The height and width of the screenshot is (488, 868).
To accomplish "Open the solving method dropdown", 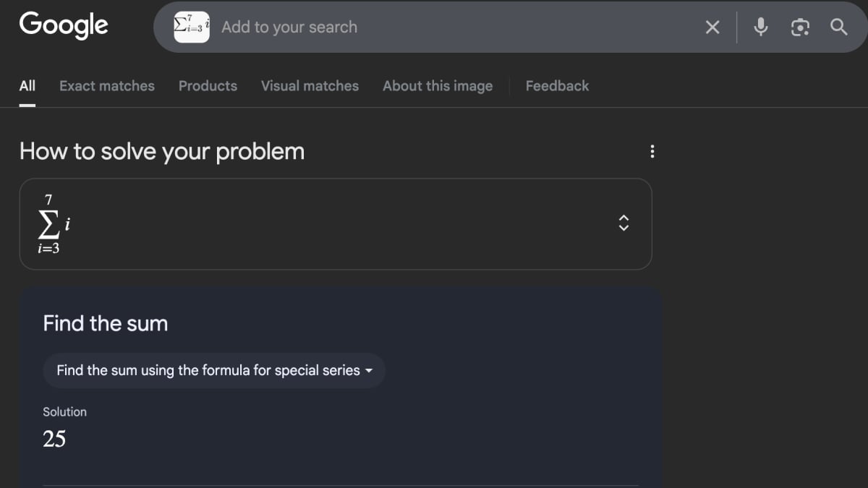I will [214, 371].
